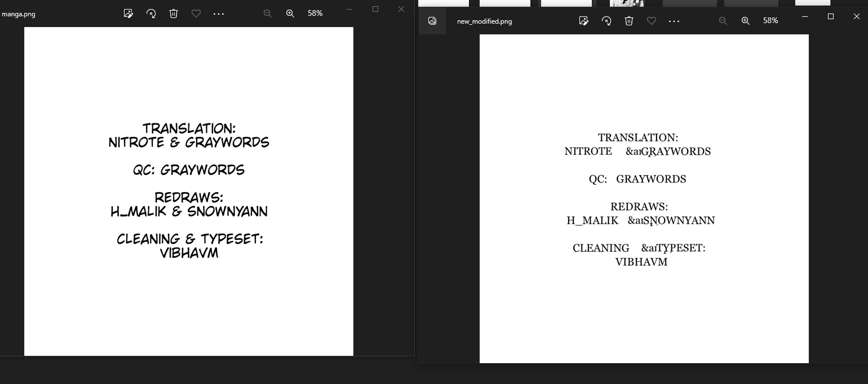Close the manga.png window
This screenshot has height=384, width=868.
[401, 9]
